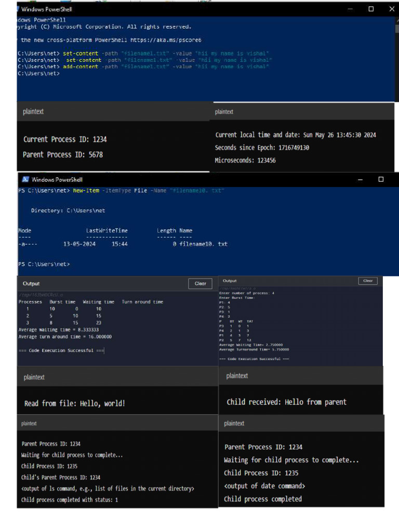Maximize the PowerShell window running New-Item
Viewport: 399px width, 532px height.
point(381,179)
